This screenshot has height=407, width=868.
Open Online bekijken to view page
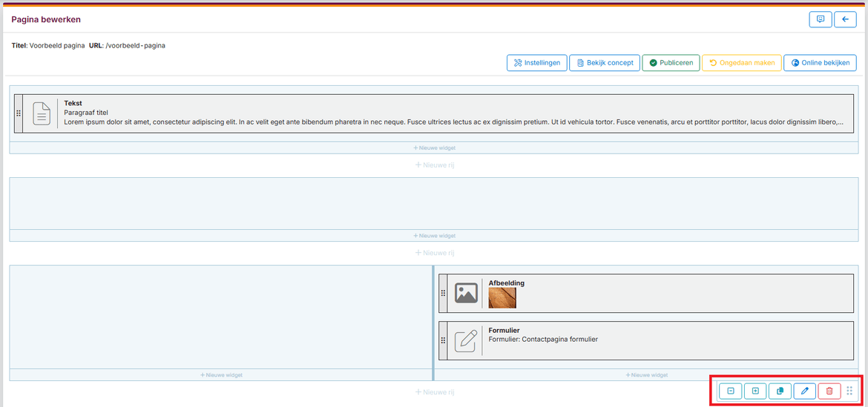[820, 63]
